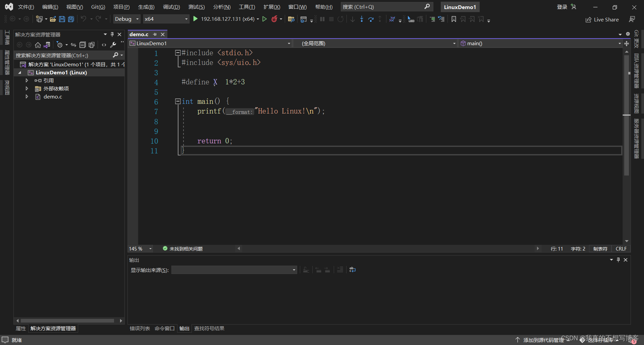Image resolution: width=644 pixels, height=345 pixels.
Task: Toggle auto-hide pin on Solution Explorer panel
Action: click(x=112, y=34)
